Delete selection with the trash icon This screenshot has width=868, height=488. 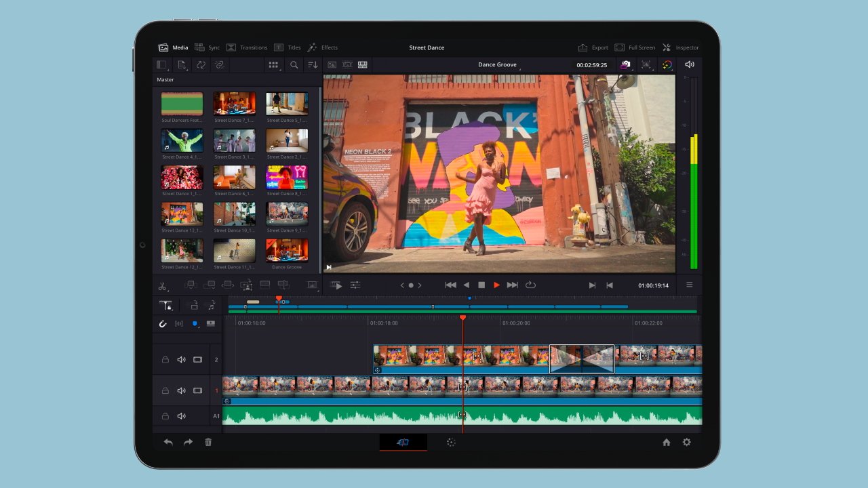coord(208,442)
